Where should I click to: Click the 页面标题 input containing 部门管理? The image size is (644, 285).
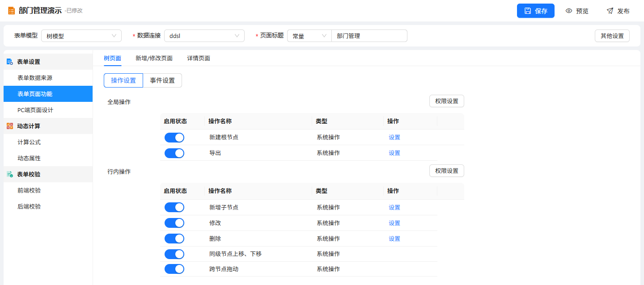[369, 36]
